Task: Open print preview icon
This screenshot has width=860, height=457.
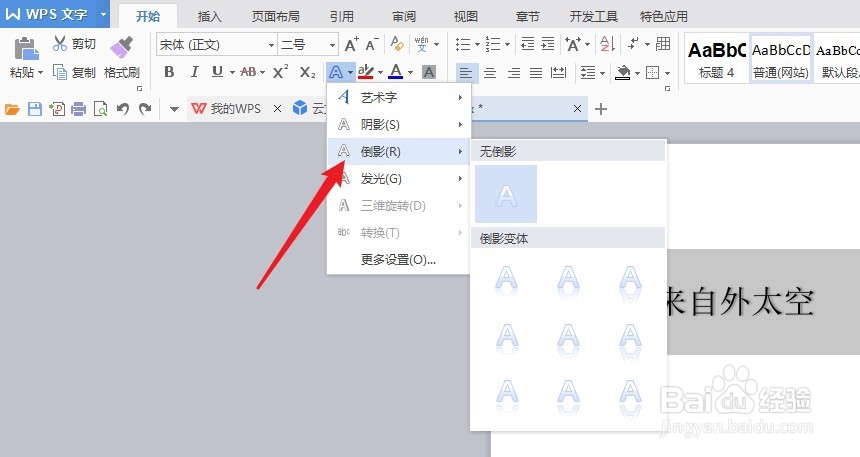Action: pyautogui.click(x=100, y=109)
